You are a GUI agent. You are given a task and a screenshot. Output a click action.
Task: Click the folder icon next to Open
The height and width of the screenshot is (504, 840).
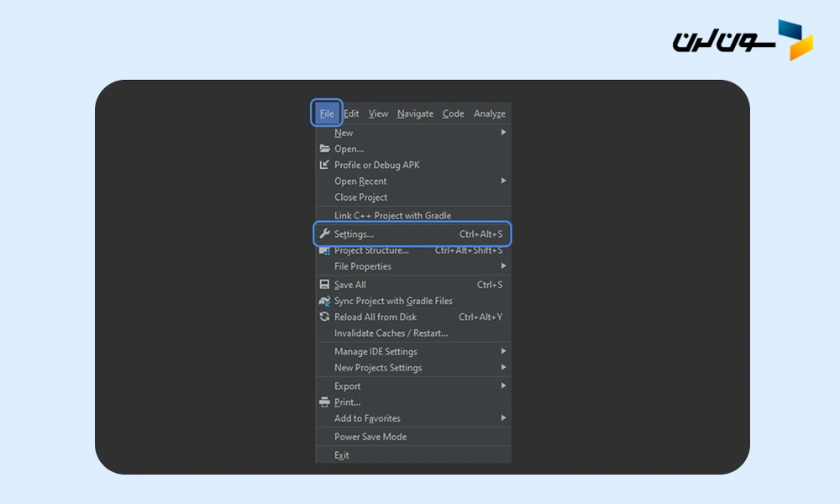point(325,149)
